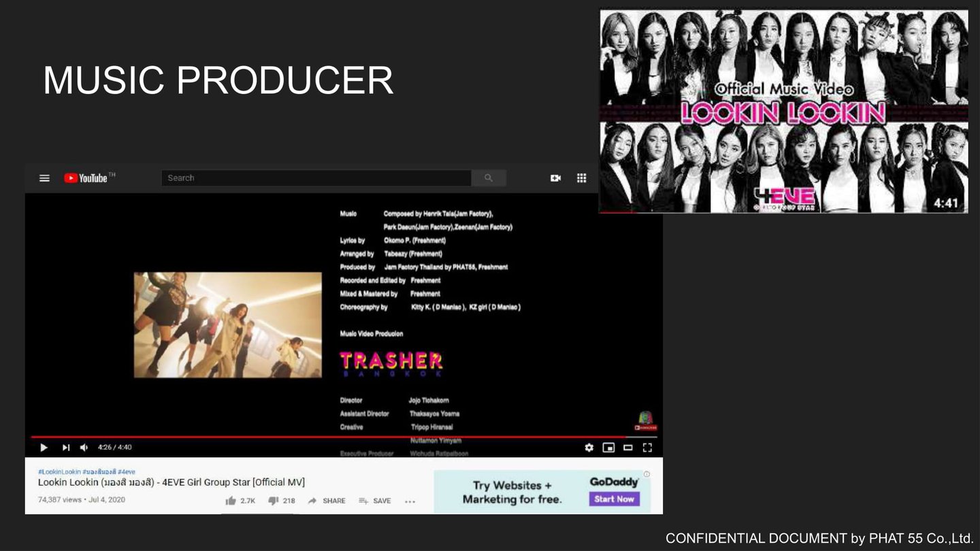Play the Lookin Lookin video

44,448
